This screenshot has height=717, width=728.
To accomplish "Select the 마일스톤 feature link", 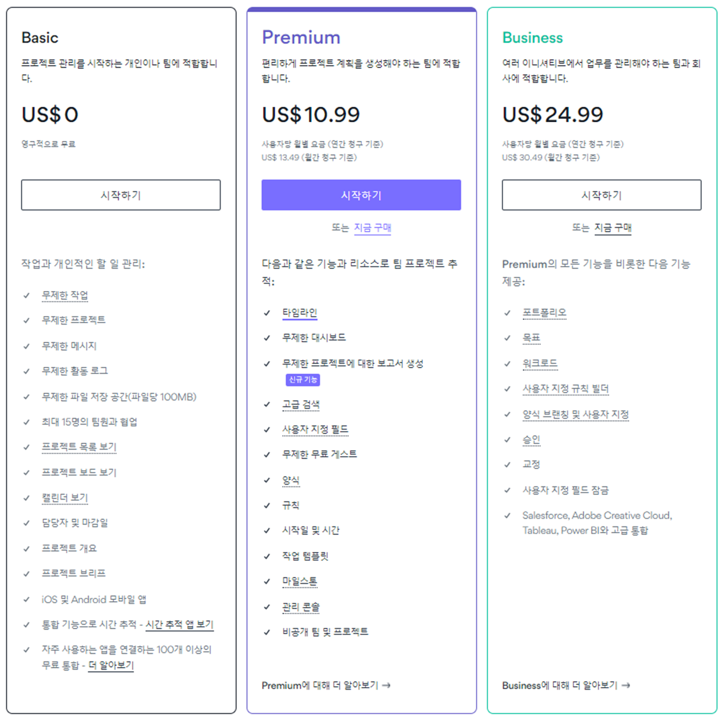I will pos(300,581).
